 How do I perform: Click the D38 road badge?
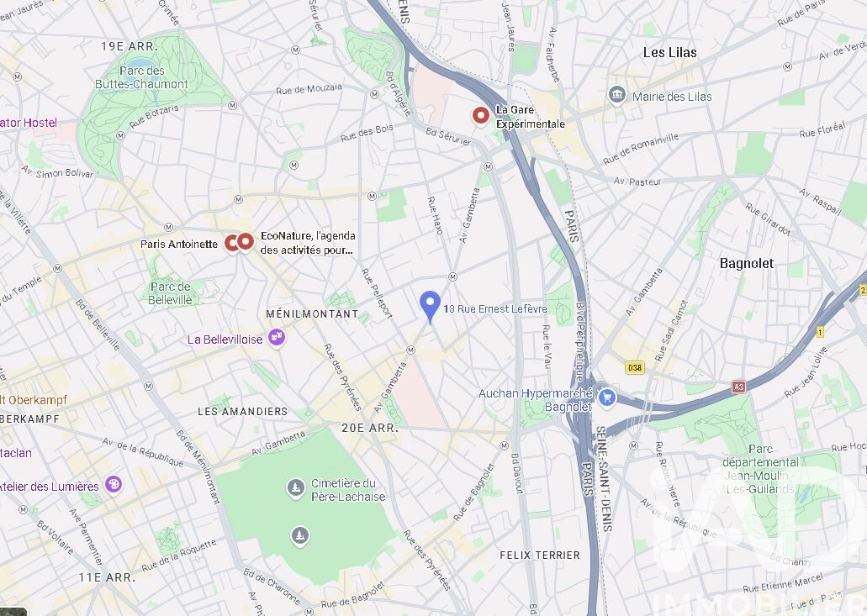[635, 367]
